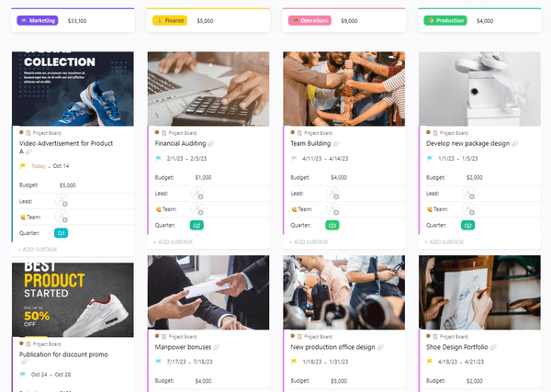Edit the $1,000 budget on Financial Auditing card
Screen dimensions: 551x392
pyautogui.click(x=203, y=177)
